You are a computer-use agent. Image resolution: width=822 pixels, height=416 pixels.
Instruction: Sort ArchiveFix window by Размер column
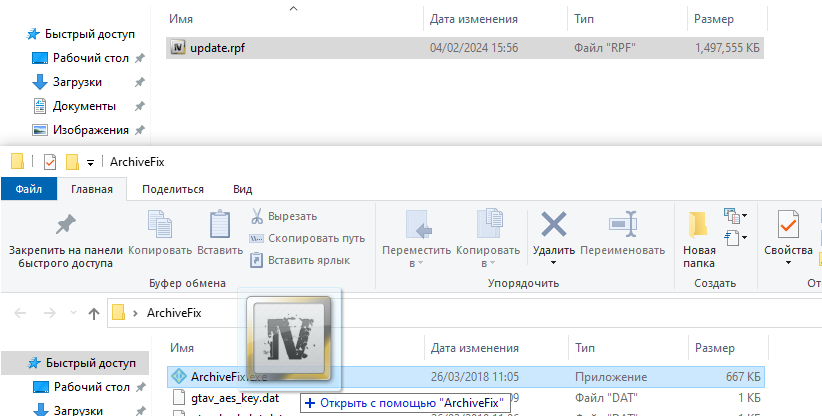click(715, 348)
